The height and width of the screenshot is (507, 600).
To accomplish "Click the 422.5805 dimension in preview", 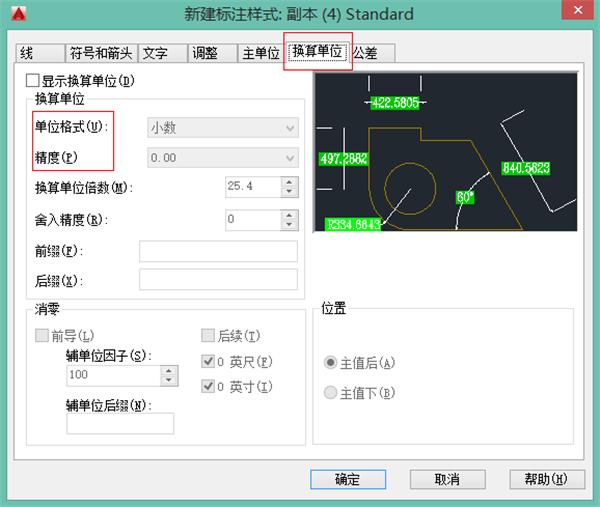I will pos(395,103).
